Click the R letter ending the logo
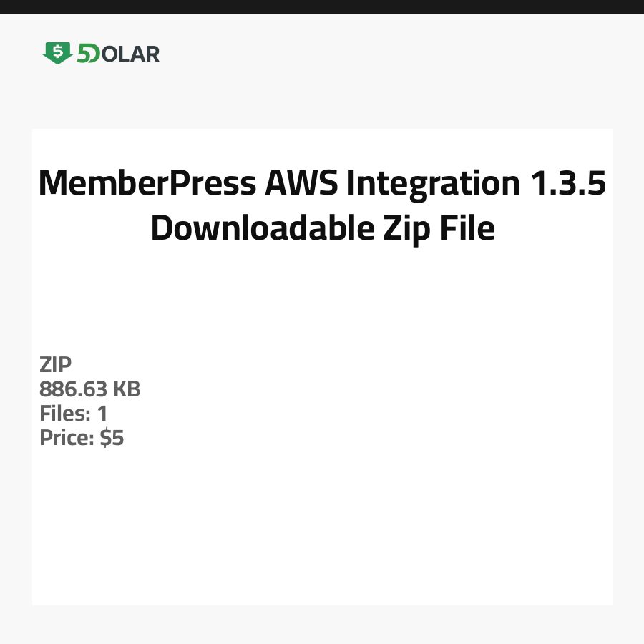The width and height of the screenshot is (644, 644). click(x=152, y=54)
